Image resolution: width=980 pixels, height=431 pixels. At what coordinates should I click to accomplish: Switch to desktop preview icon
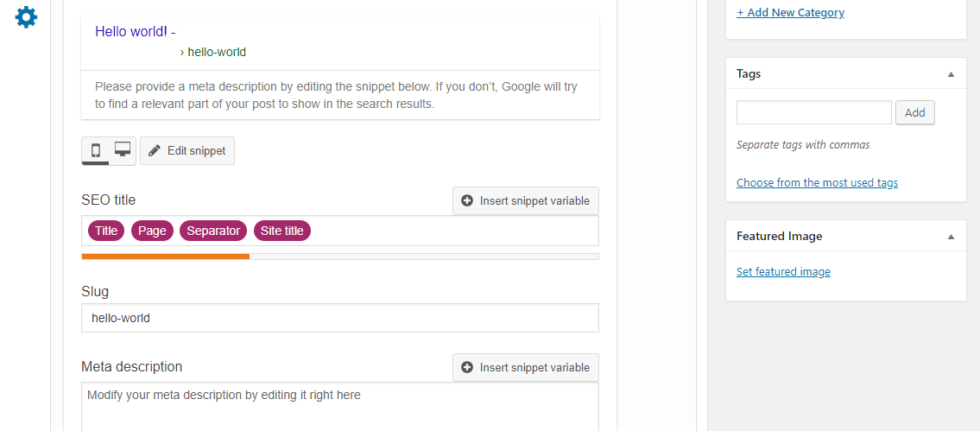pyautogui.click(x=123, y=151)
